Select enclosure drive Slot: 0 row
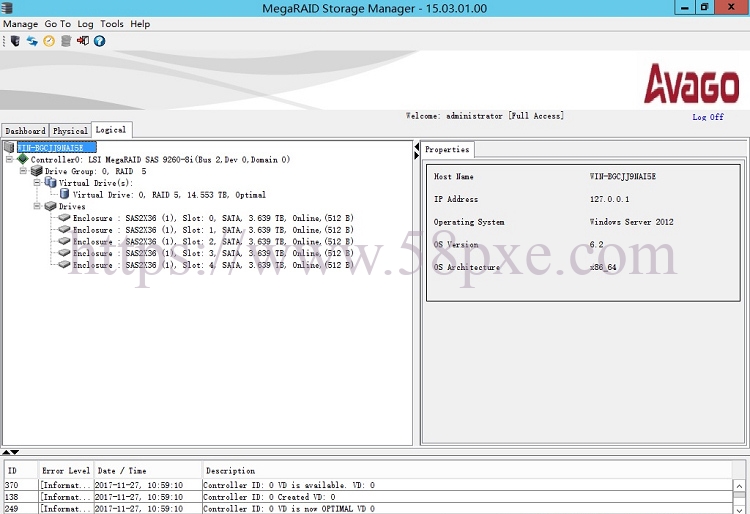 coord(213,218)
